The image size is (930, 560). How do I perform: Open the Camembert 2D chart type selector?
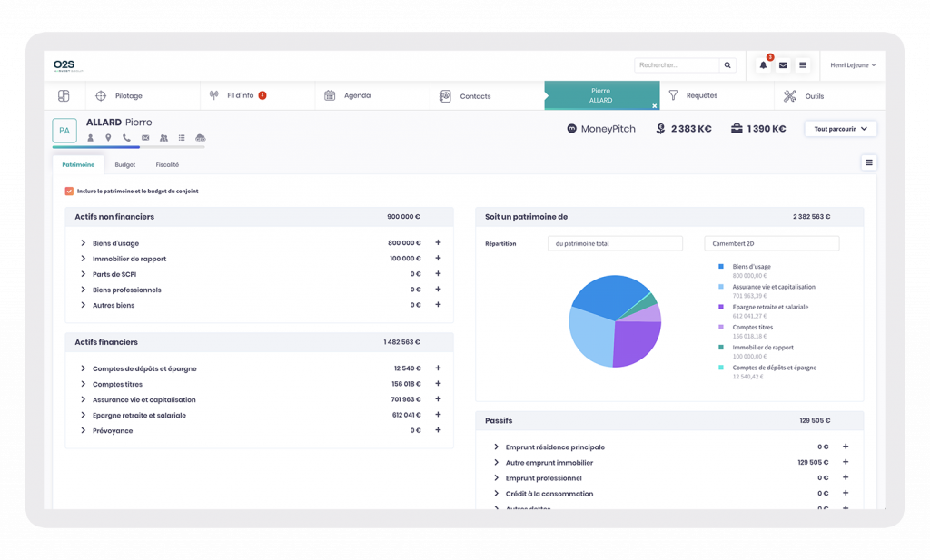[771, 243]
